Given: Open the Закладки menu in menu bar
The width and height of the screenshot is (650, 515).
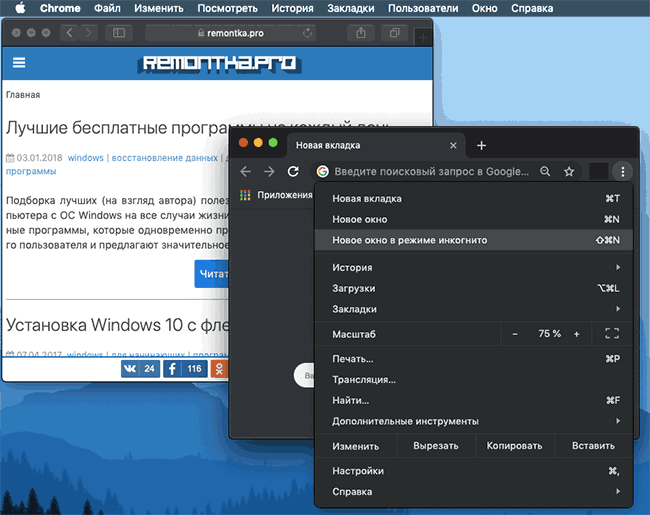Looking at the screenshot, I should pos(351,8).
